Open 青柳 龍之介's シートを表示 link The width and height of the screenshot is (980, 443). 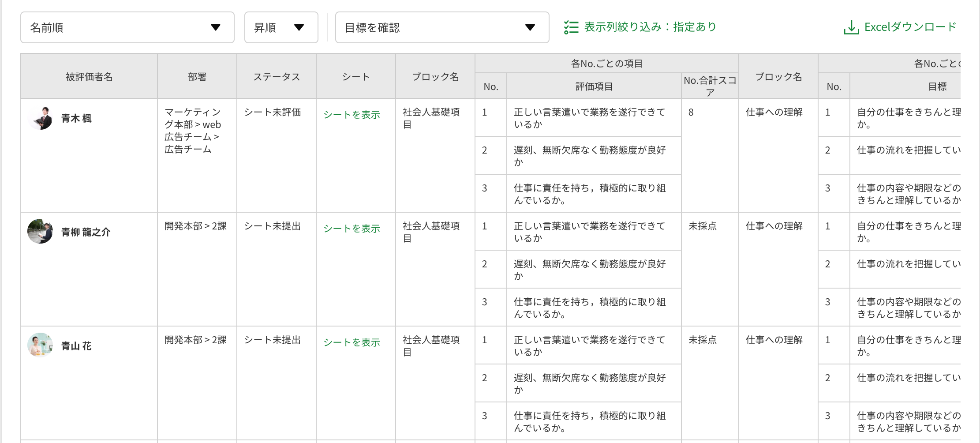352,229
